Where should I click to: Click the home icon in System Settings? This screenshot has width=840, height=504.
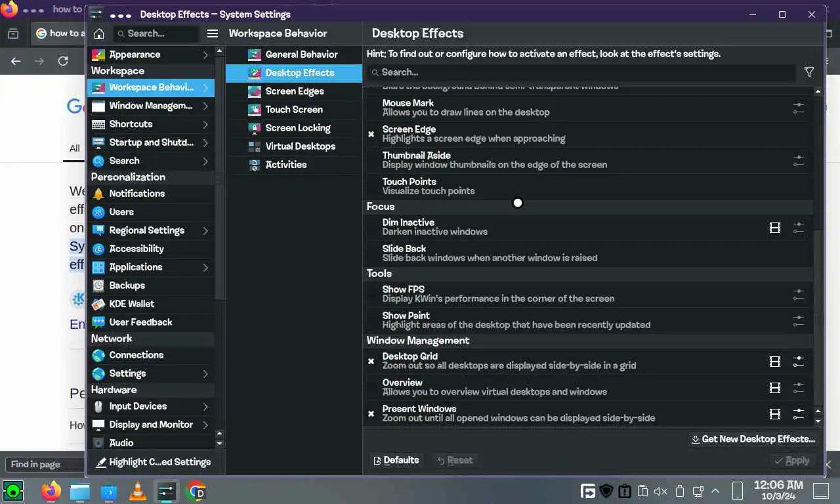coord(99,33)
